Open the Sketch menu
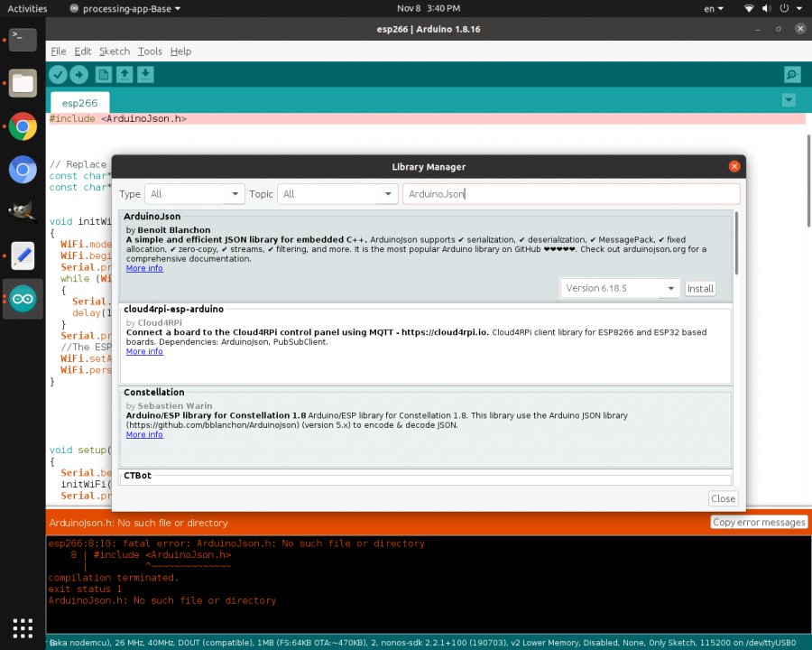This screenshot has width=812, height=650. click(x=115, y=51)
